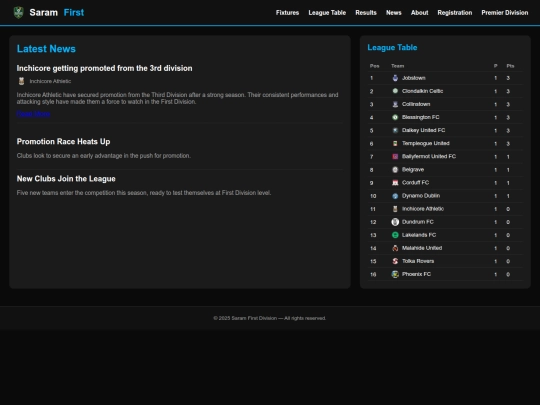Switch to the Premier Division
The image size is (540, 405).
point(505,13)
